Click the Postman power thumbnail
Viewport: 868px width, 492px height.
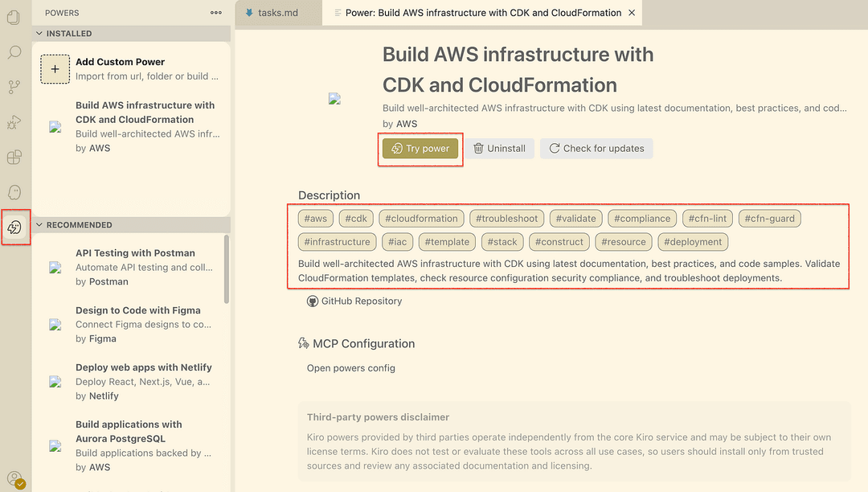55,268
